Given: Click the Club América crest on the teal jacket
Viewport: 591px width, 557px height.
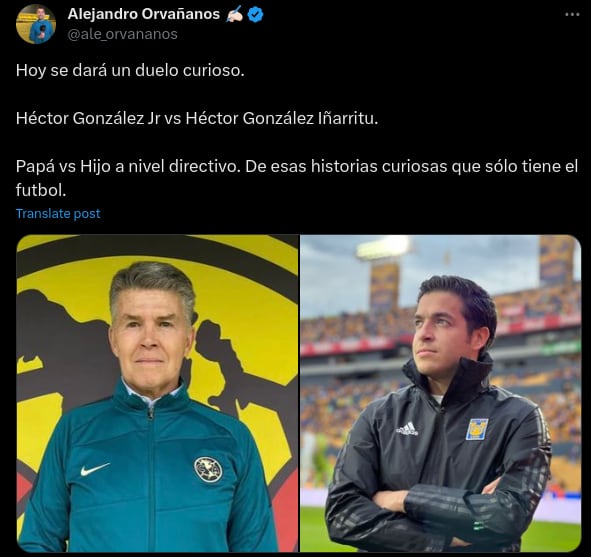Looking at the screenshot, I should 208,469.
